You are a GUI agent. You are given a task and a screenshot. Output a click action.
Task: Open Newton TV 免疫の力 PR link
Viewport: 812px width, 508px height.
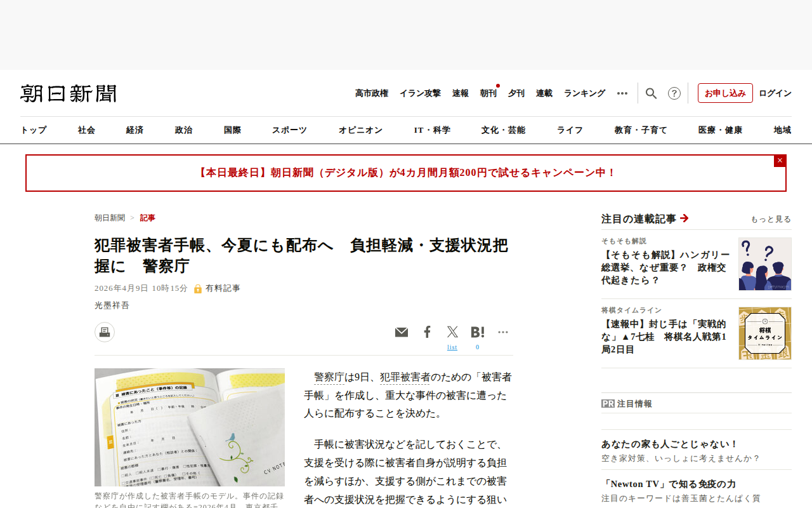pos(669,484)
